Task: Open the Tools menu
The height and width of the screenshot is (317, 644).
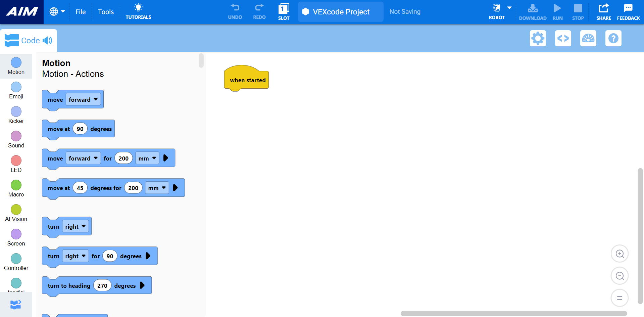Action: (x=105, y=11)
